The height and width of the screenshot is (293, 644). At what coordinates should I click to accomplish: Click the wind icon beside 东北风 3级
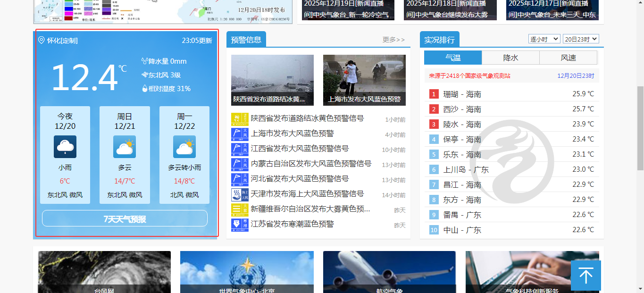(x=144, y=75)
